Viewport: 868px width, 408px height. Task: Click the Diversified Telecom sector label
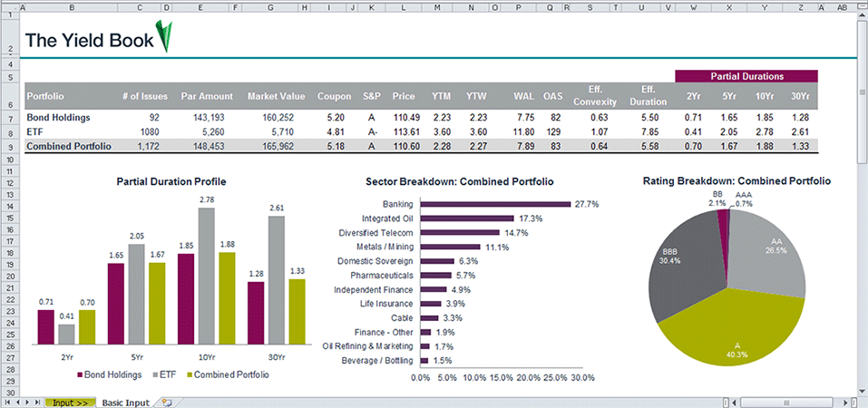[x=375, y=233]
